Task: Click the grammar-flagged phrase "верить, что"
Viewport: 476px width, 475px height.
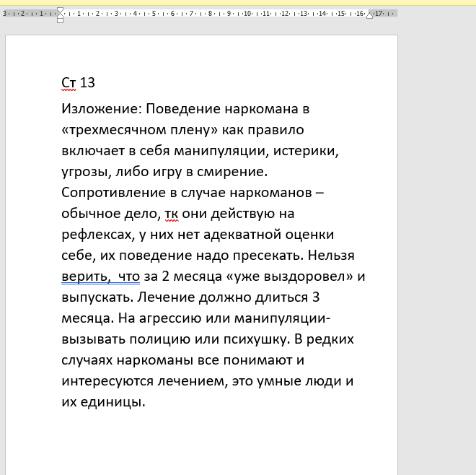Action: 100,276
